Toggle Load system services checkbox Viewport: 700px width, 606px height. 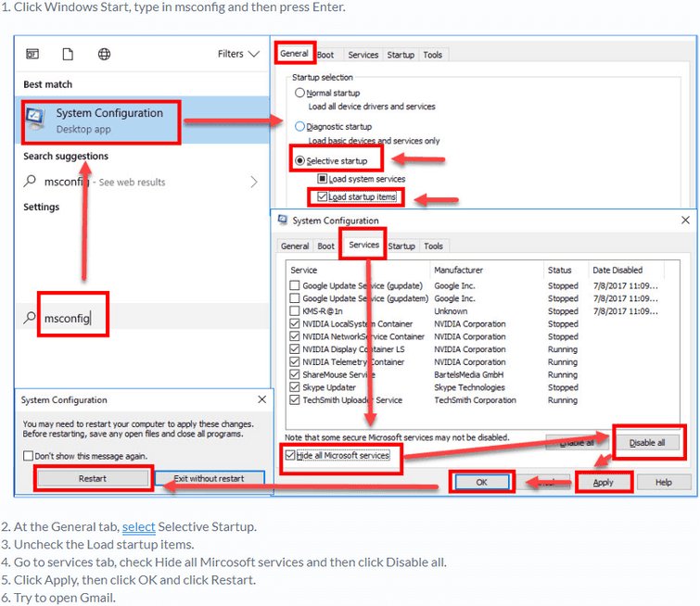coord(322,179)
